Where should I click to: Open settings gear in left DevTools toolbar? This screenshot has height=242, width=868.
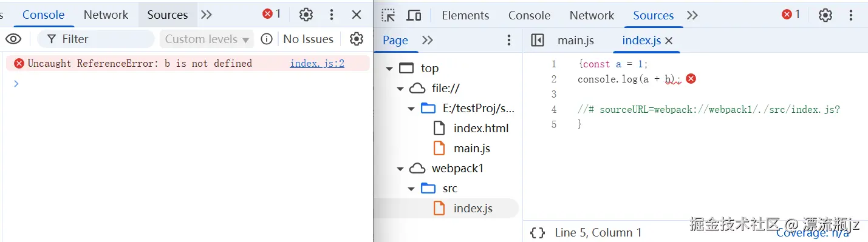tap(306, 15)
